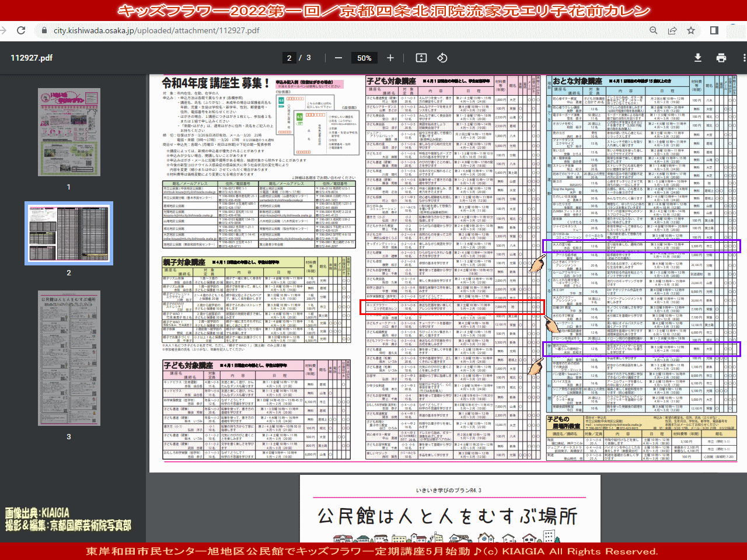Rotate the PDF counterclockwise

pos(442,58)
